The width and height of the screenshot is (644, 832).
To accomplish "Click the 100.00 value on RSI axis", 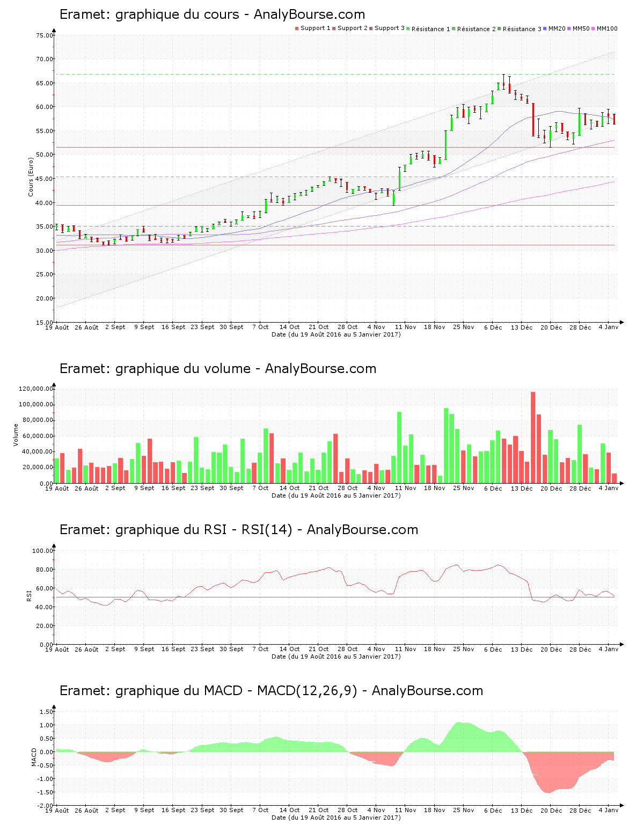I will [x=43, y=551].
